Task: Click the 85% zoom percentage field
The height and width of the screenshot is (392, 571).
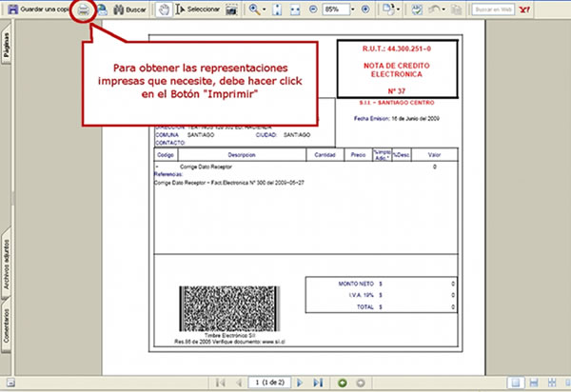Action: tap(336, 10)
